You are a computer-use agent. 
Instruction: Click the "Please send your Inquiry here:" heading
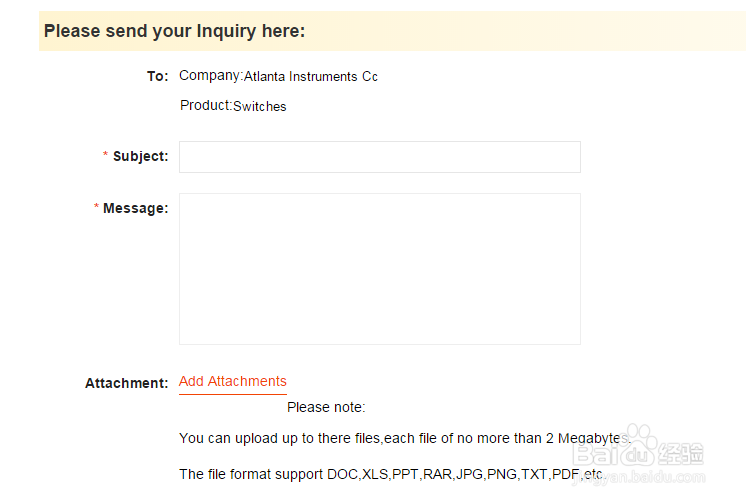[x=174, y=31]
